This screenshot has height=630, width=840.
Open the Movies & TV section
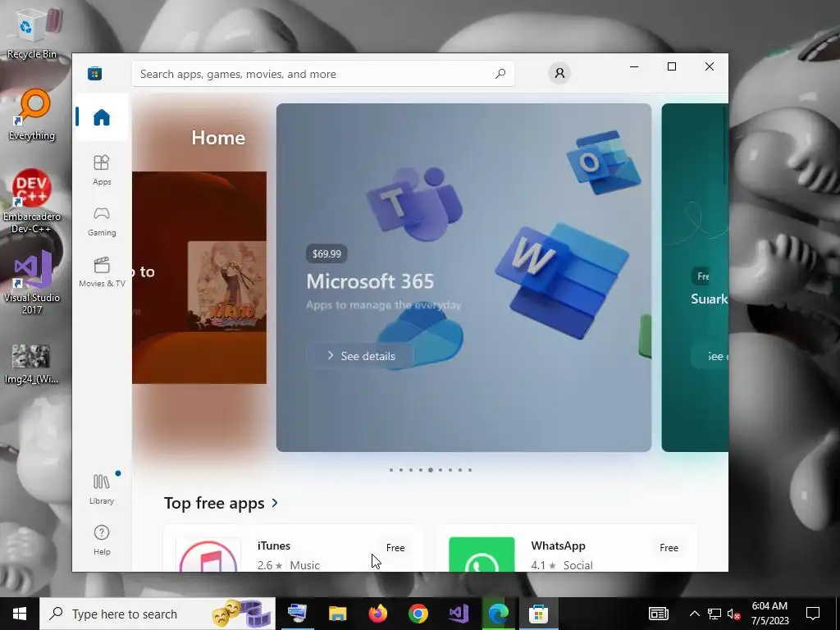102,272
